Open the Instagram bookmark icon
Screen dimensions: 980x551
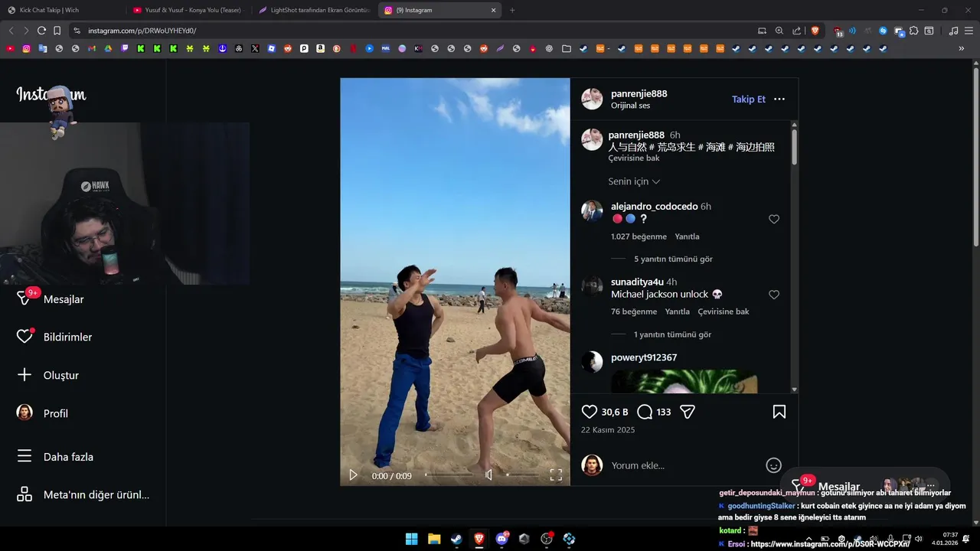tap(26, 48)
